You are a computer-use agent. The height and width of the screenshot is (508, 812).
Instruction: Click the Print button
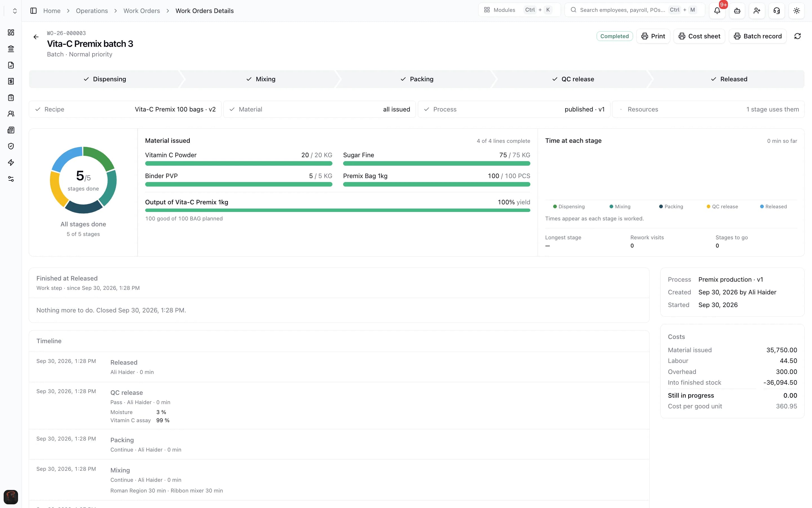click(x=653, y=36)
